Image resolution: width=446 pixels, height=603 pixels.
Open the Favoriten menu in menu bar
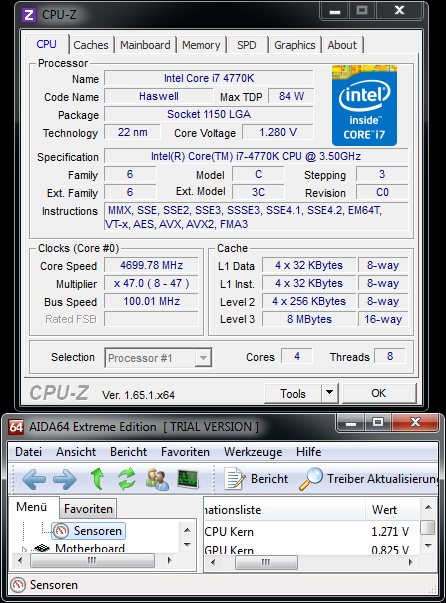coord(185,451)
